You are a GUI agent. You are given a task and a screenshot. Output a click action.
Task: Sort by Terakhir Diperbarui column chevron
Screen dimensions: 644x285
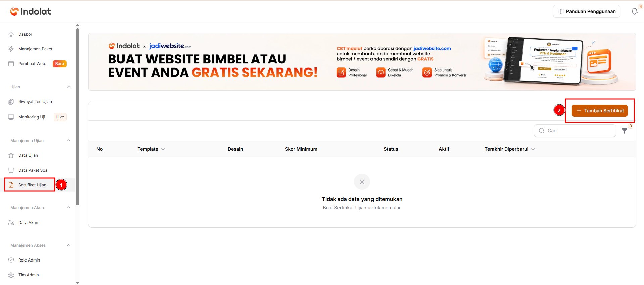tap(533, 149)
